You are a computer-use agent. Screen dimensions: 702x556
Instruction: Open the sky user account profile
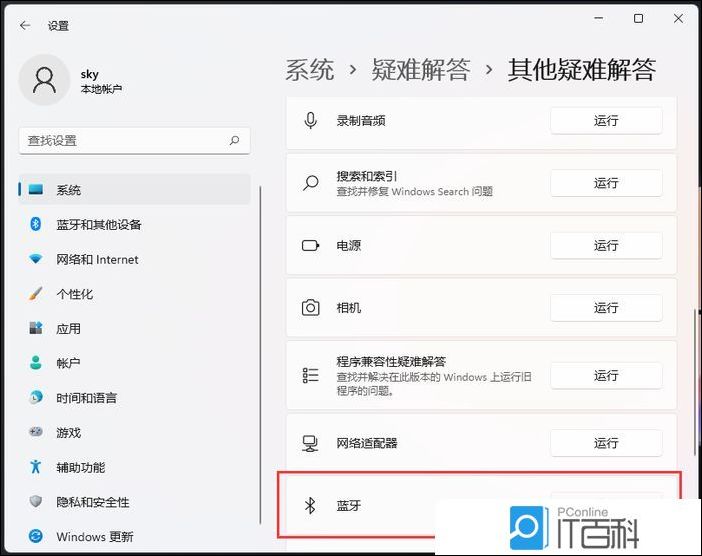[x=72, y=80]
